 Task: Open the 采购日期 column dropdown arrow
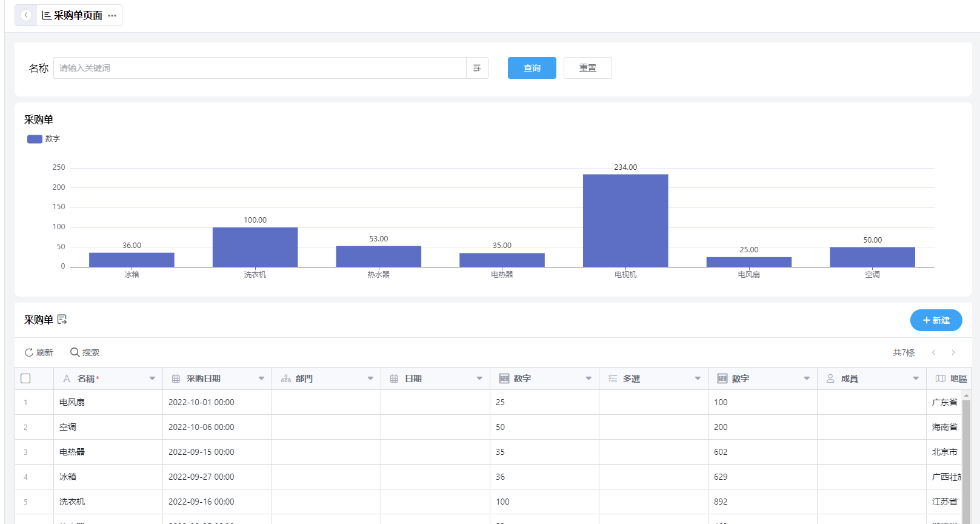[x=261, y=378]
